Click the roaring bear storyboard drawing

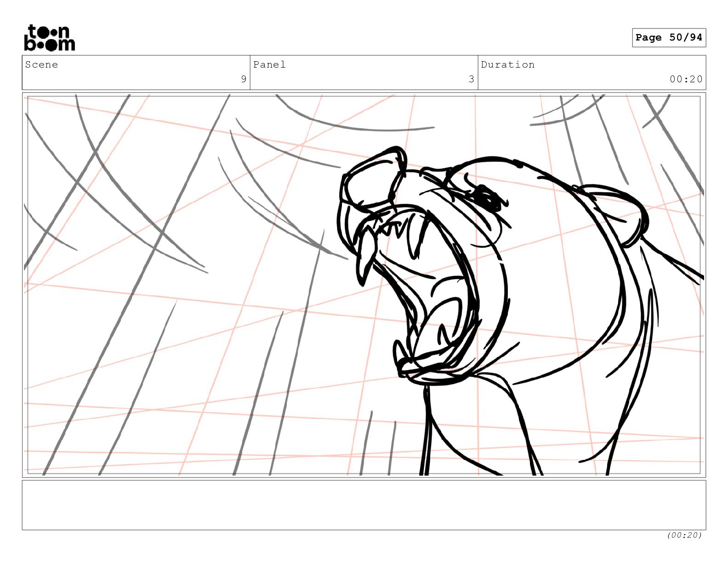tap(364, 285)
